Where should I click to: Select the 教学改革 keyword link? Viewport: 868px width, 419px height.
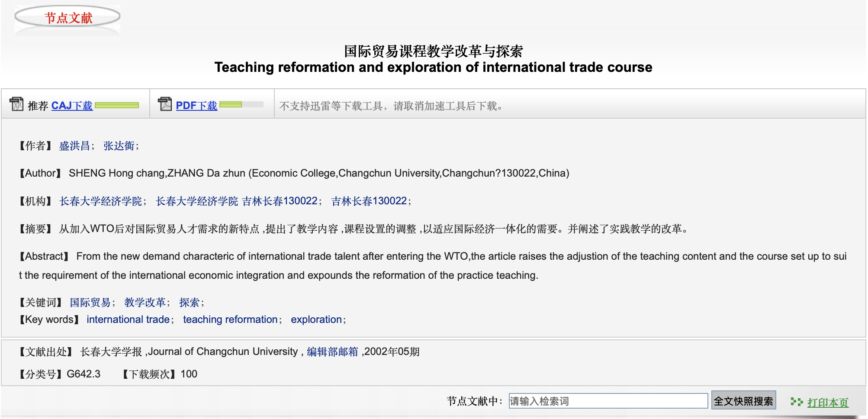[x=145, y=303]
